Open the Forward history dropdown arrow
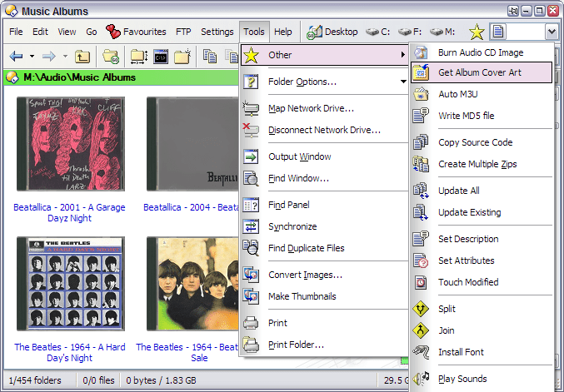Screen dimensions: 564x392 [x=65, y=57]
